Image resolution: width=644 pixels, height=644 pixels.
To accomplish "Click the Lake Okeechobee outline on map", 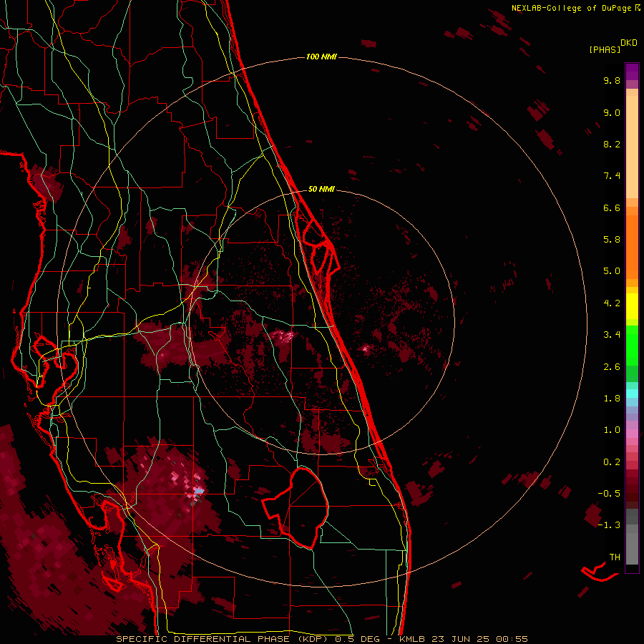I will [296, 507].
